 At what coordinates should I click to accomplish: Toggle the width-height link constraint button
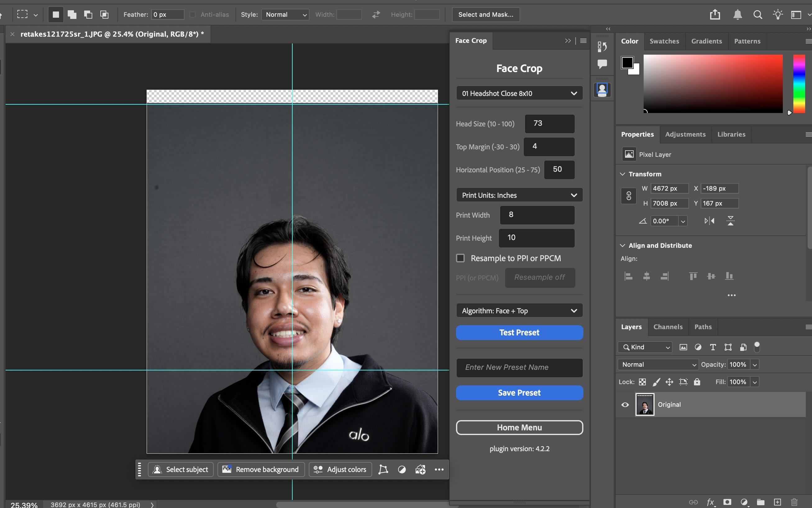click(628, 196)
